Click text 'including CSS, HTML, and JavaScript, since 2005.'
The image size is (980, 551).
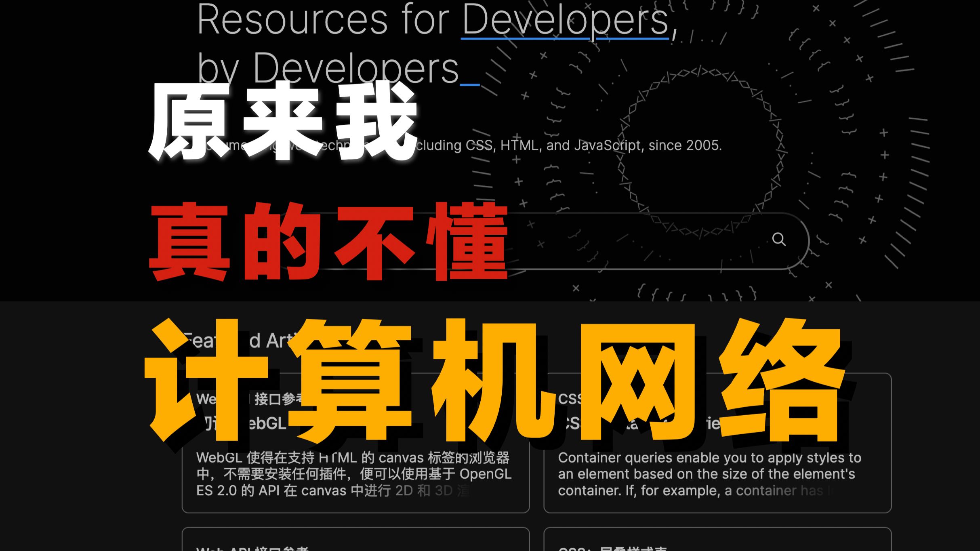click(564, 145)
